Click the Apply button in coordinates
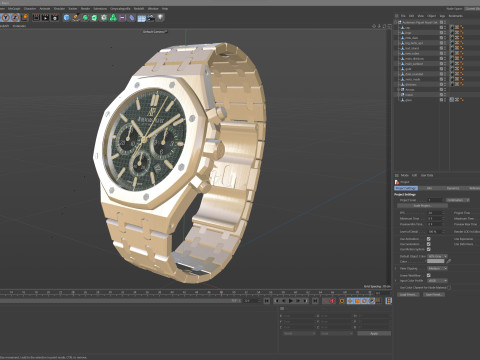 (374, 333)
